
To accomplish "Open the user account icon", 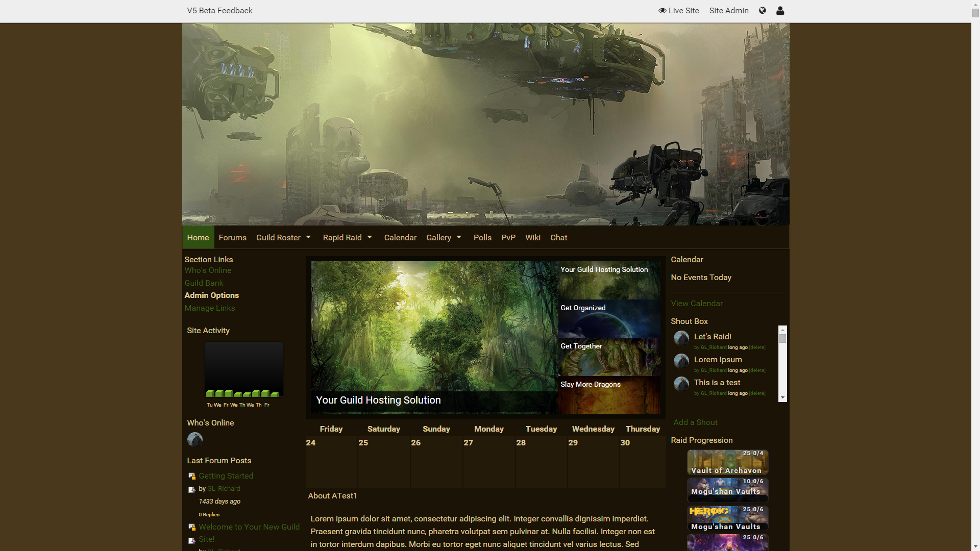I will click(780, 10).
